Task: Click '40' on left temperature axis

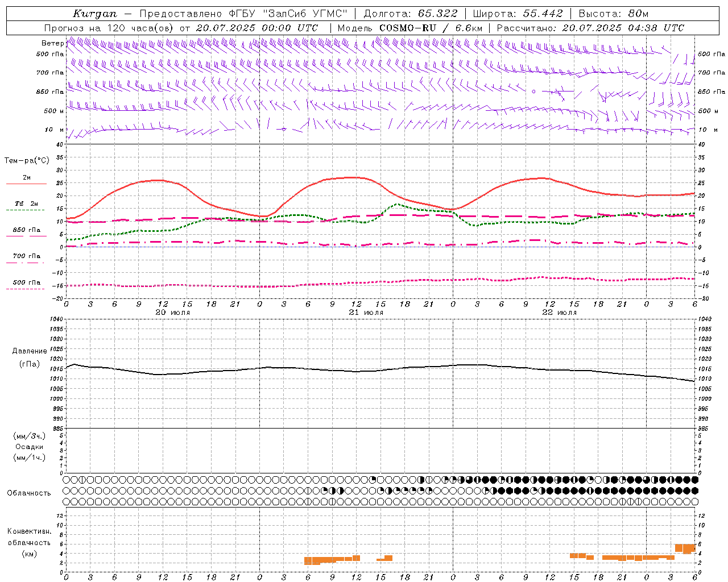Action: [x=60, y=144]
